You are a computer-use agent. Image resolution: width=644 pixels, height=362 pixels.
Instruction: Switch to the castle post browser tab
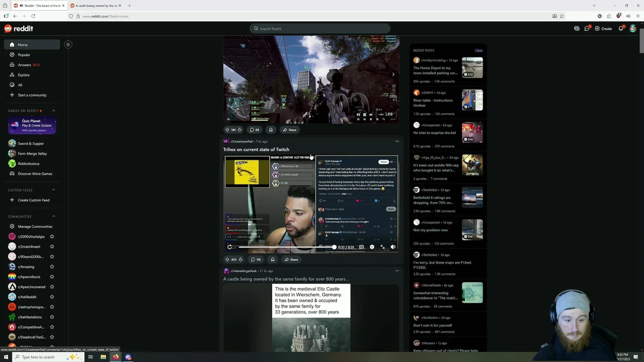(96, 6)
